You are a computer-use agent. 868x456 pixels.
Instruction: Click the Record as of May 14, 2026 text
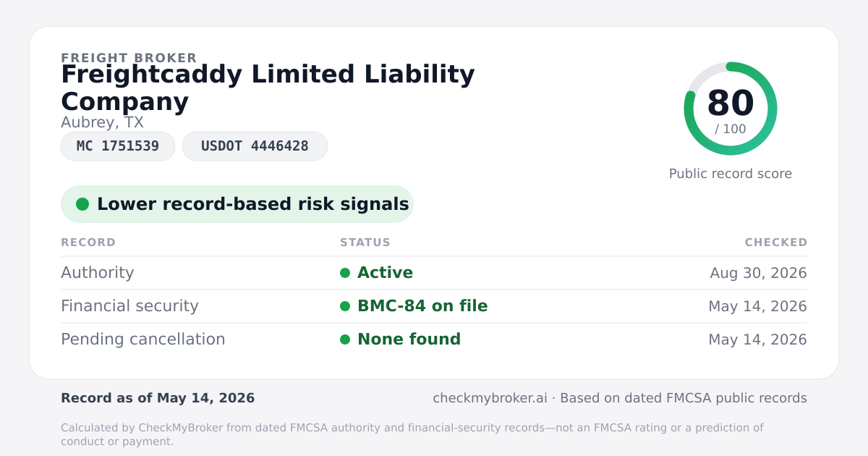click(158, 398)
